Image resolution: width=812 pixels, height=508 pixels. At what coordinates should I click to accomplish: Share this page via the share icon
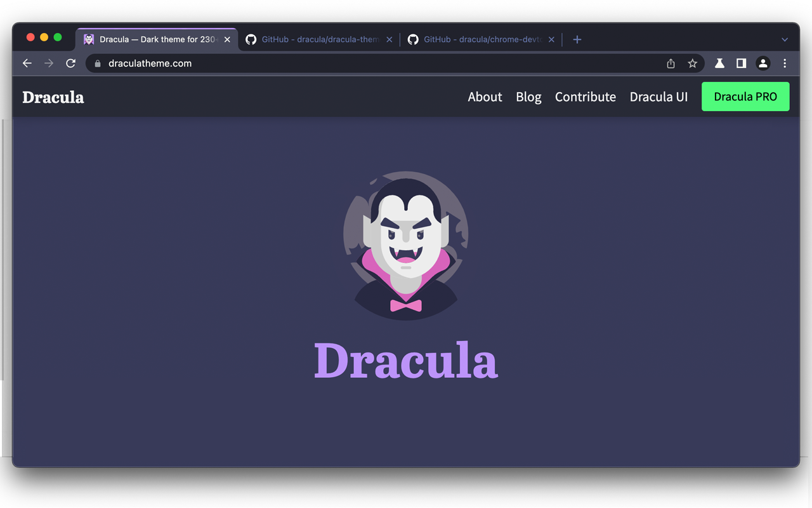click(671, 63)
